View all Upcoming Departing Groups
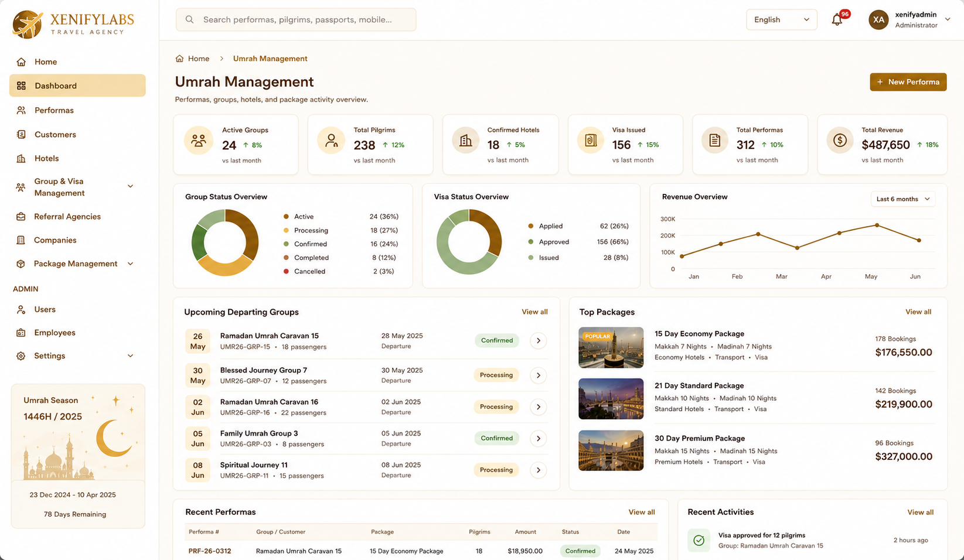964x560 pixels. coord(534,312)
